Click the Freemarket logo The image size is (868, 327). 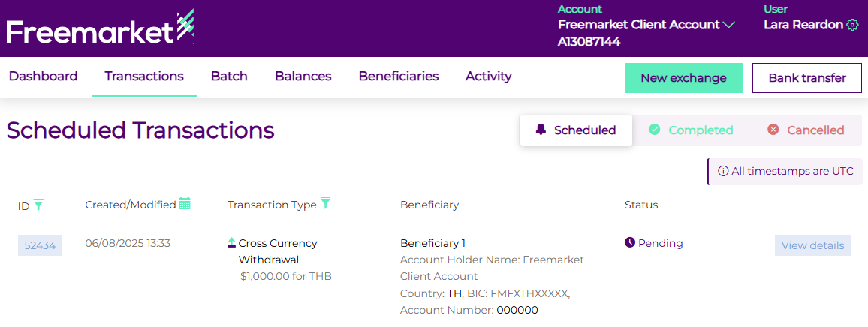tap(100, 30)
